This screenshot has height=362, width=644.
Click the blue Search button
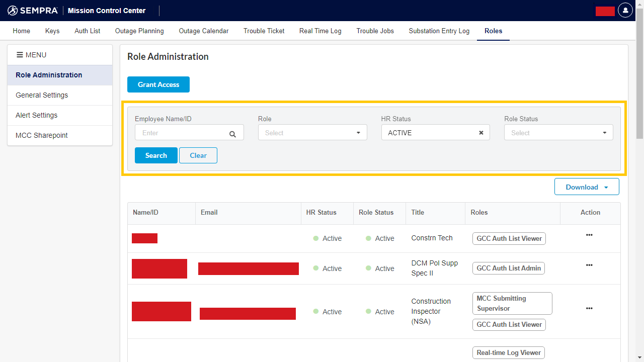tap(156, 155)
